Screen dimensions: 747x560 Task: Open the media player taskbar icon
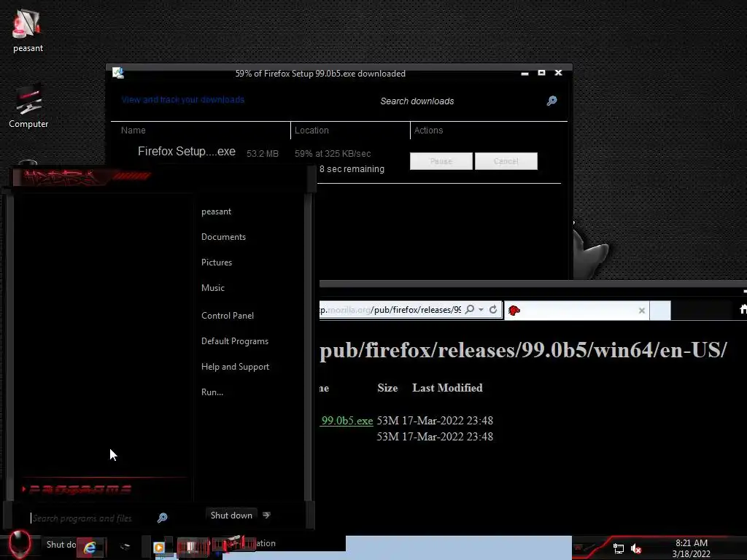click(158, 548)
